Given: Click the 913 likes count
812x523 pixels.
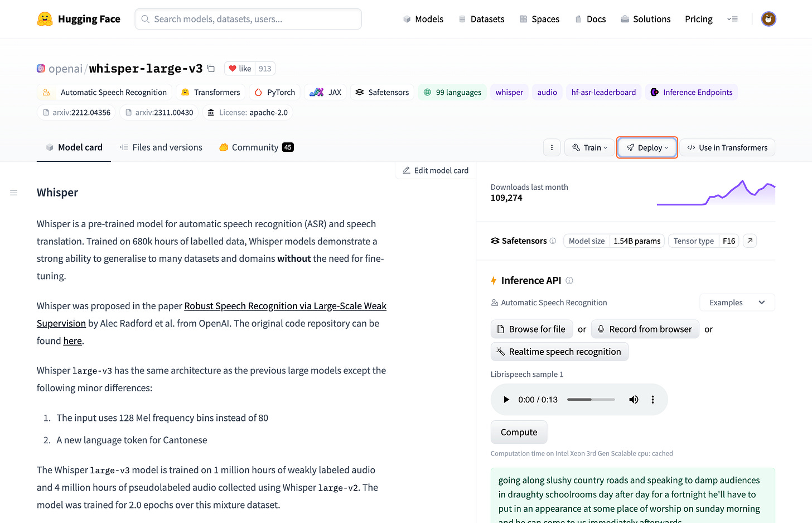Looking at the screenshot, I should pos(265,69).
